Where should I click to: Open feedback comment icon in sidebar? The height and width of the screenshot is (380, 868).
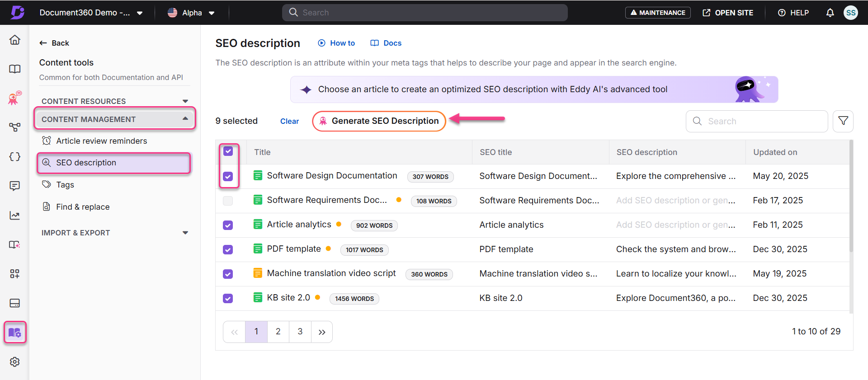tap(15, 186)
